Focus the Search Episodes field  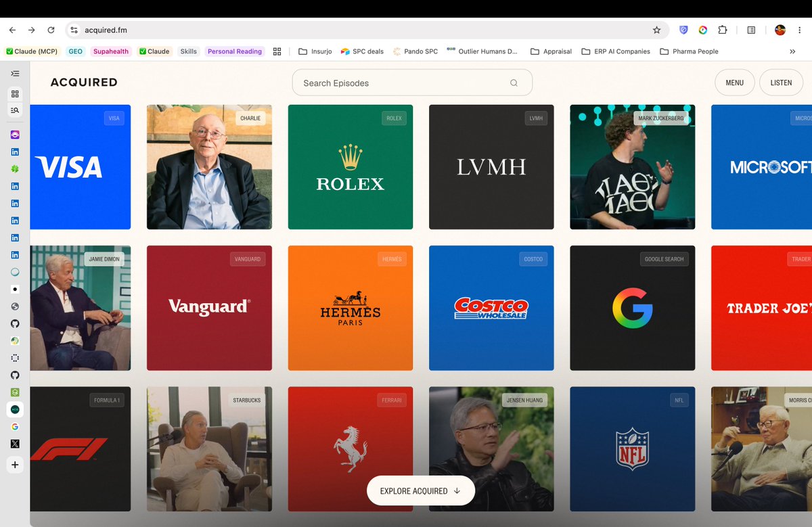click(x=412, y=83)
